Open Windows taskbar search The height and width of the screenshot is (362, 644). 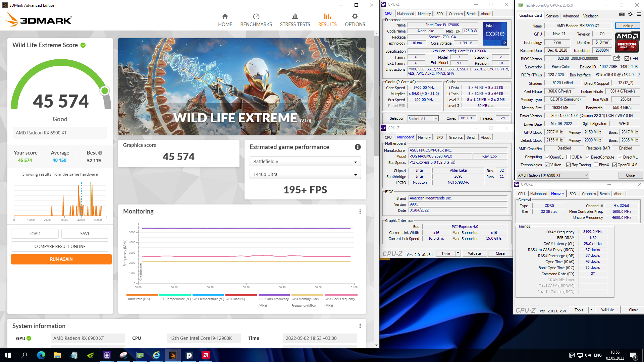click(x=24, y=355)
